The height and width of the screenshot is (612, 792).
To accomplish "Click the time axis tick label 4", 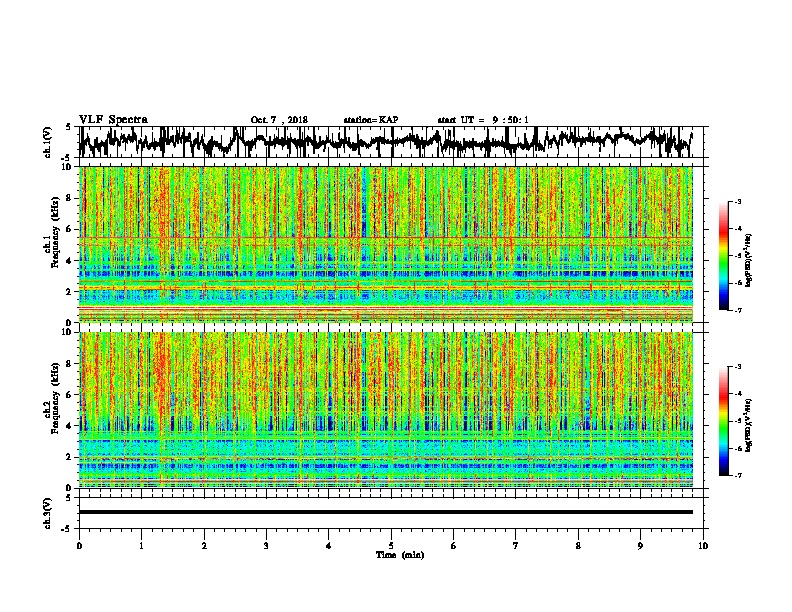I will [x=329, y=546].
